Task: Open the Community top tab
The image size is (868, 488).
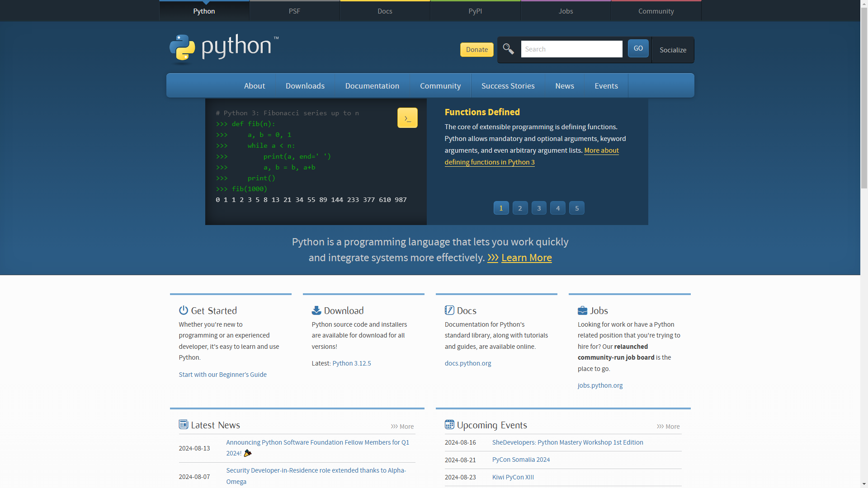Action: [656, 11]
